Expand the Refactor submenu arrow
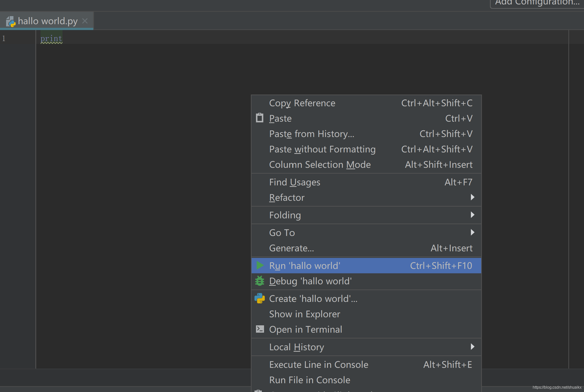 [472, 197]
